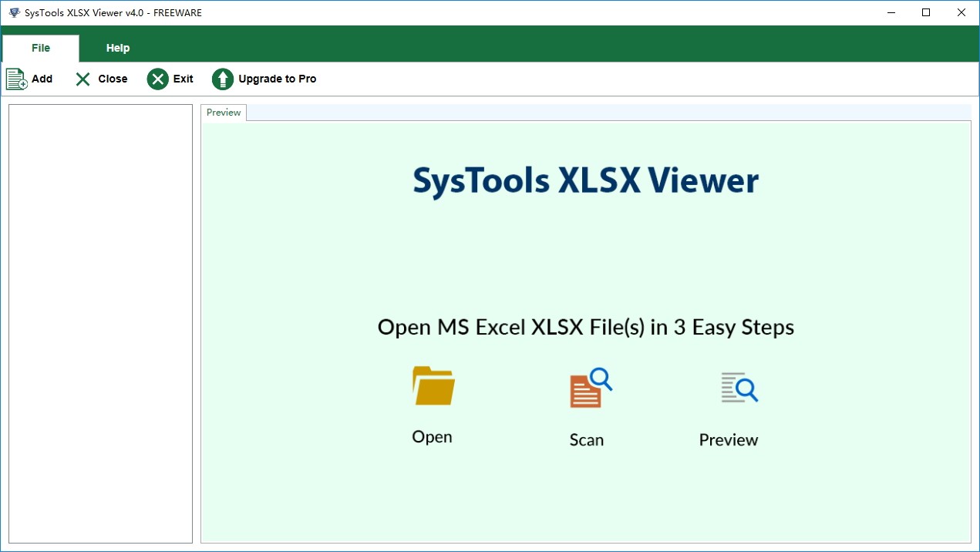Screen dimensions: 980x552
Task: Click the "Scan" step label
Action: click(587, 440)
